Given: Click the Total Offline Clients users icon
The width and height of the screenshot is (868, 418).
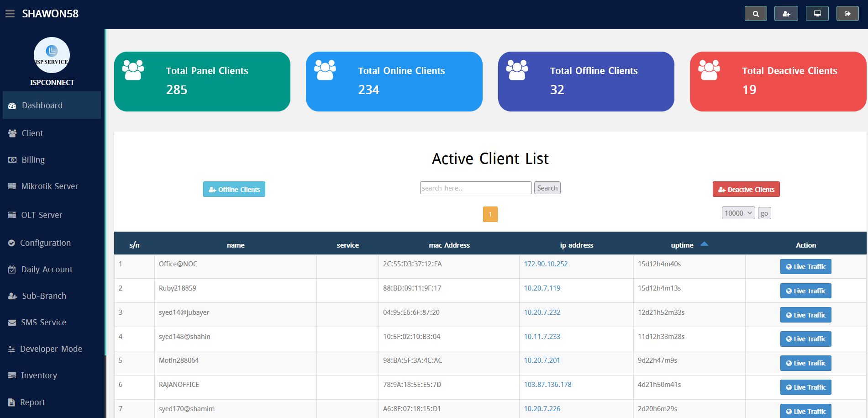Looking at the screenshot, I should (517, 70).
